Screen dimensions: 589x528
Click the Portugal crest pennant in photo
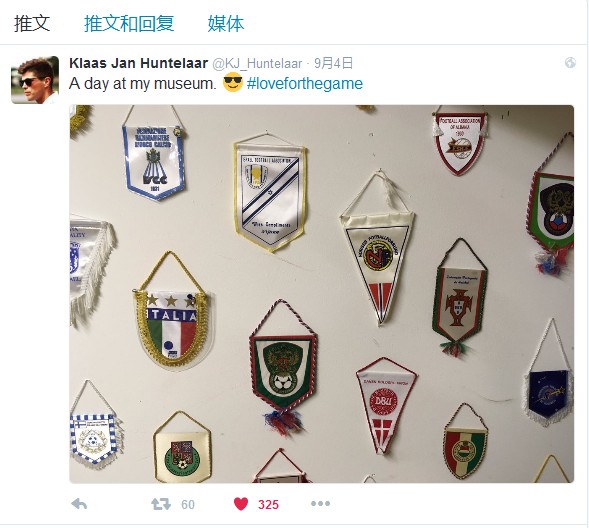pos(459,298)
